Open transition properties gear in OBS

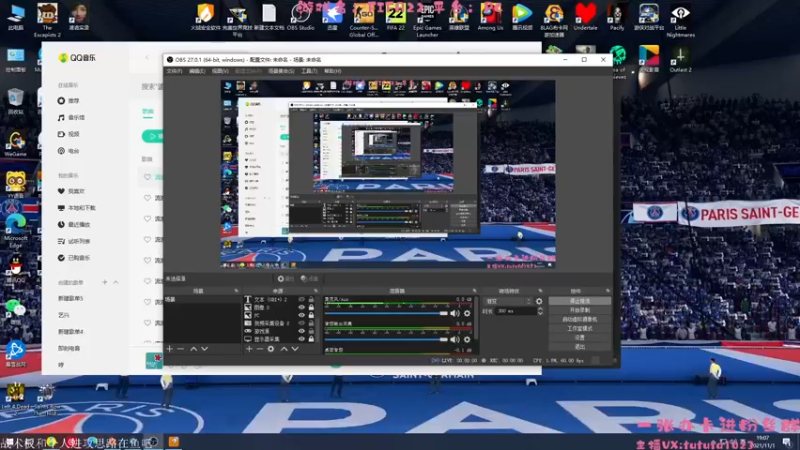(x=539, y=302)
